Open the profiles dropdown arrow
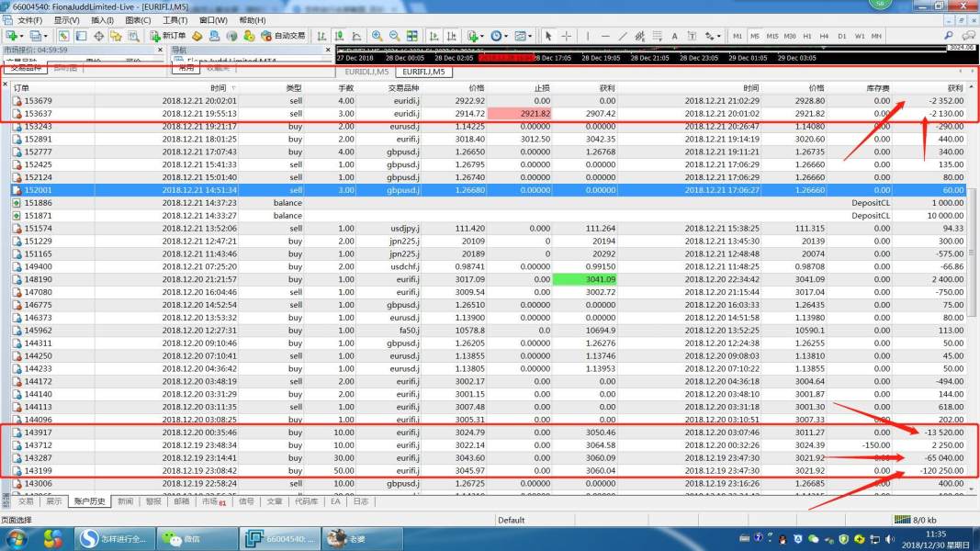Screen dimensions: 980x551 pos(47,36)
